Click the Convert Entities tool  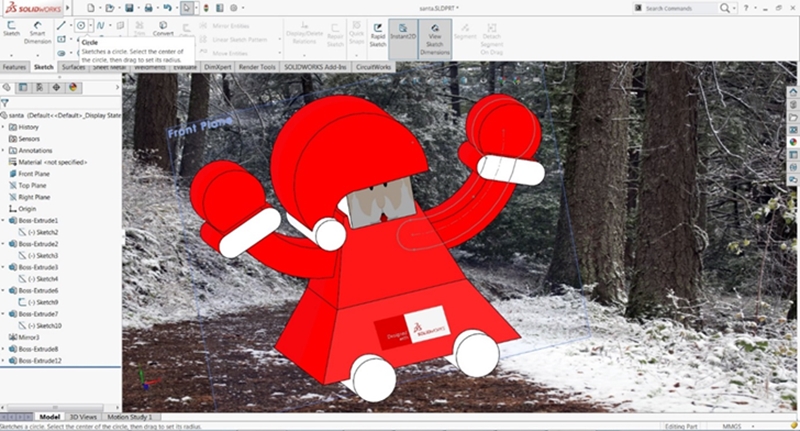pyautogui.click(x=163, y=29)
